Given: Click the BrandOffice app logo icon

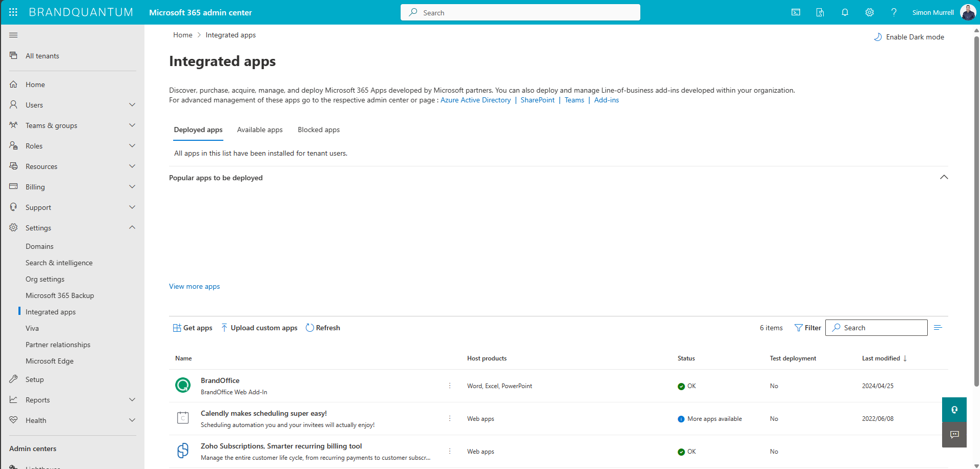Looking at the screenshot, I should point(183,385).
